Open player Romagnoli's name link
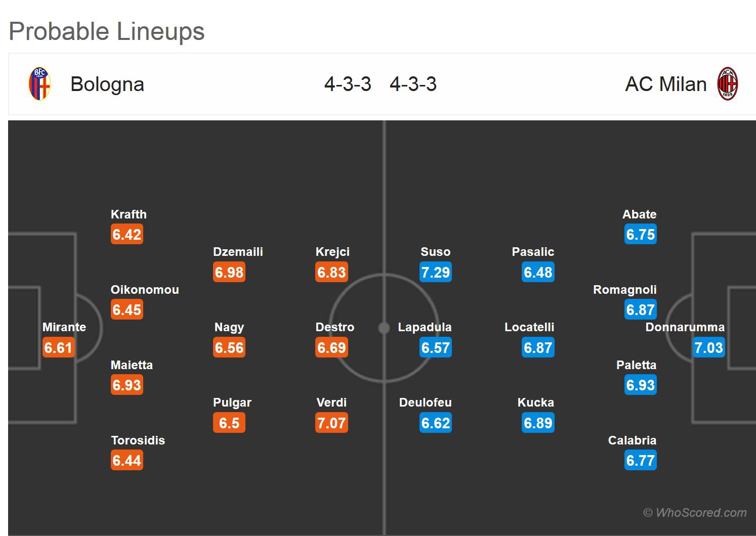The width and height of the screenshot is (756, 536). click(624, 290)
